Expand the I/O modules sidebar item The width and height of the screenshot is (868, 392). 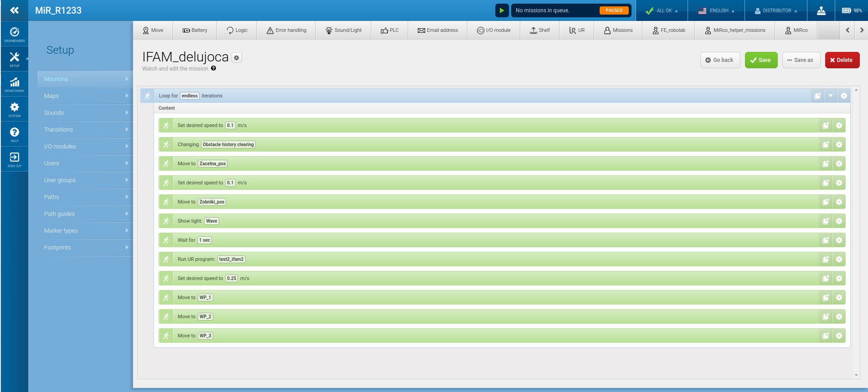[85, 146]
